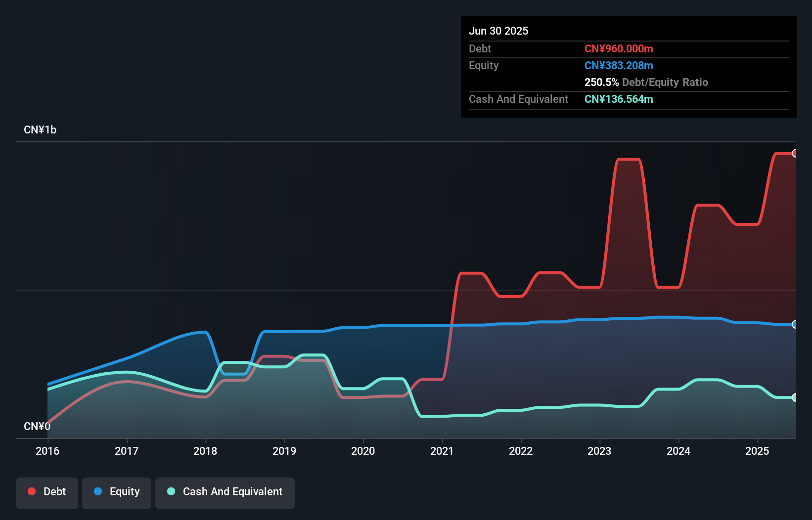Click the red dot in Debt legend
Viewport: 812px width, 520px height.
(x=32, y=491)
